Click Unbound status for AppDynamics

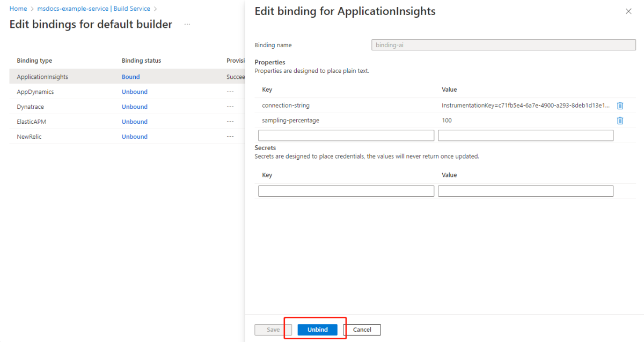(x=134, y=92)
